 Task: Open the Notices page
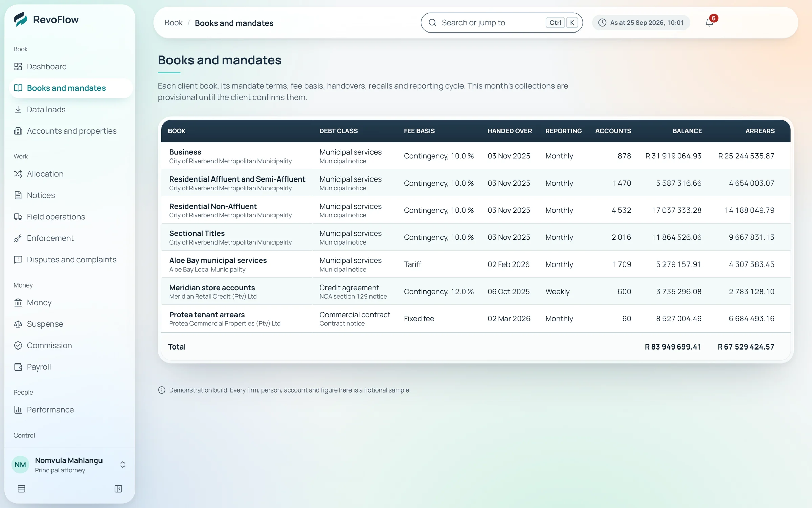click(x=71, y=195)
